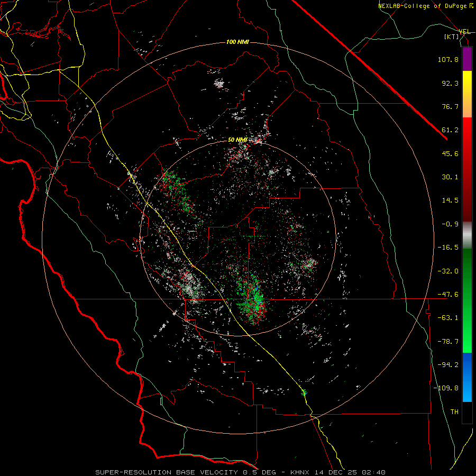
Task: Click the [KT] units label
Action: pyautogui.click(x=452, y=36)
